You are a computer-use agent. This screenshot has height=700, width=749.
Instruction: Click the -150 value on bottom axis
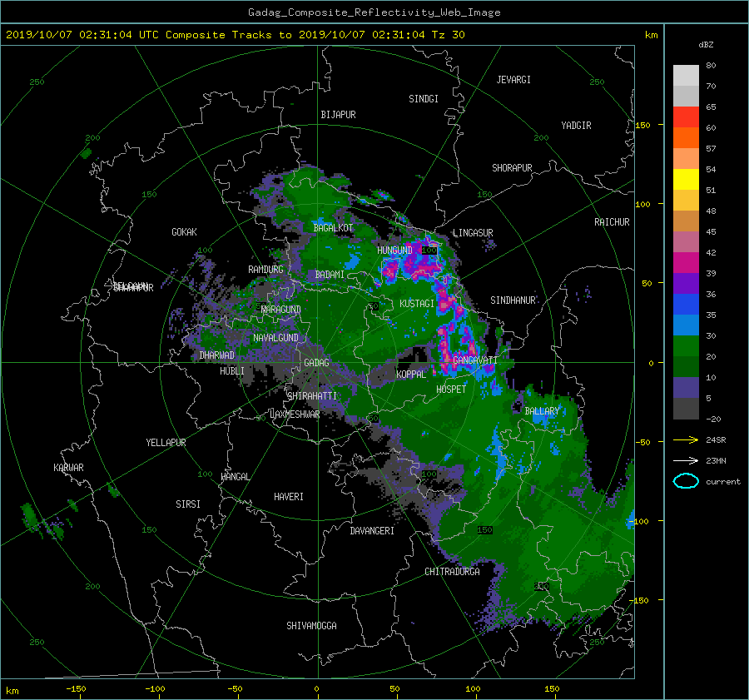click(x=76, y=688)
